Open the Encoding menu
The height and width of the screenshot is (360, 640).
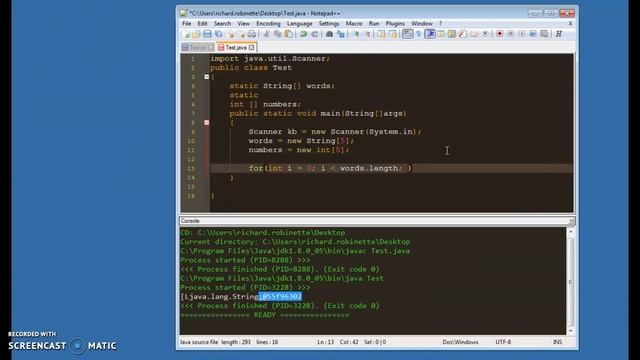(268, 24)
